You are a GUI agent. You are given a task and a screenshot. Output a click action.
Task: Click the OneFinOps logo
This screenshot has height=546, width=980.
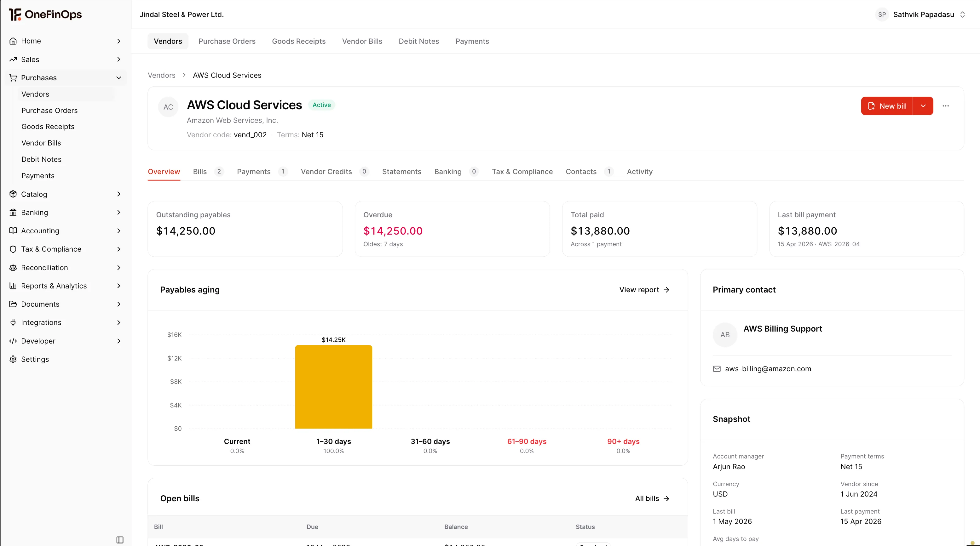pos(45,14)
